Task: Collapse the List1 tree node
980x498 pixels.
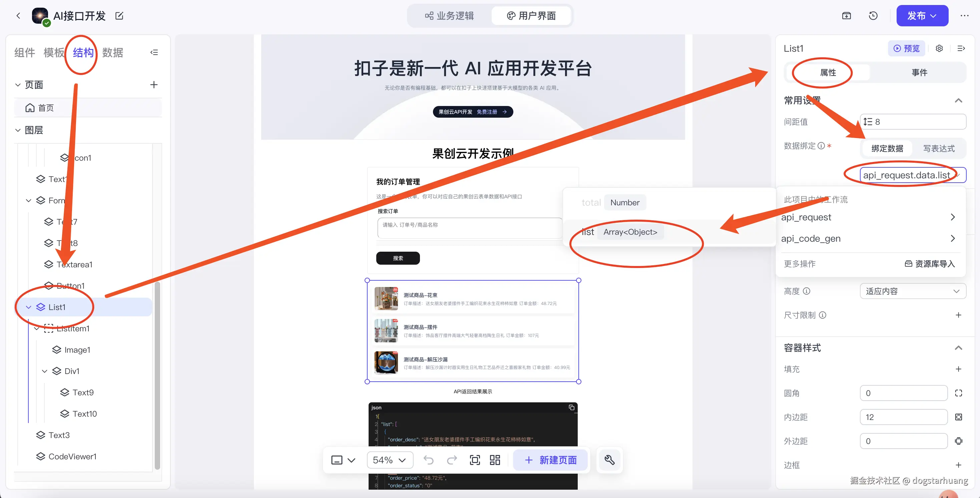Action: [x=29, y=307]
